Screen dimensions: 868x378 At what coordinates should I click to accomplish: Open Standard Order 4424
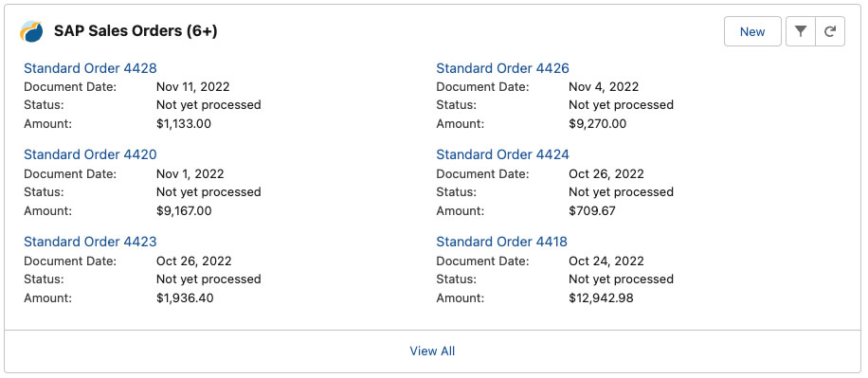point(502,154)
